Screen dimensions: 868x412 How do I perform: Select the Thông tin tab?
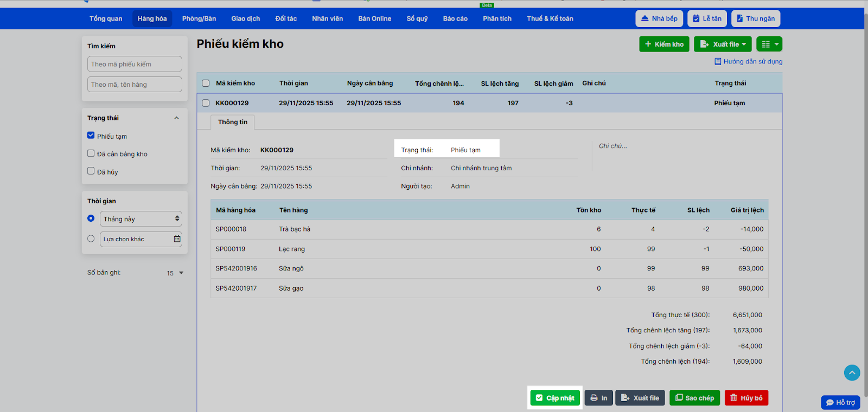click(233, 122)
